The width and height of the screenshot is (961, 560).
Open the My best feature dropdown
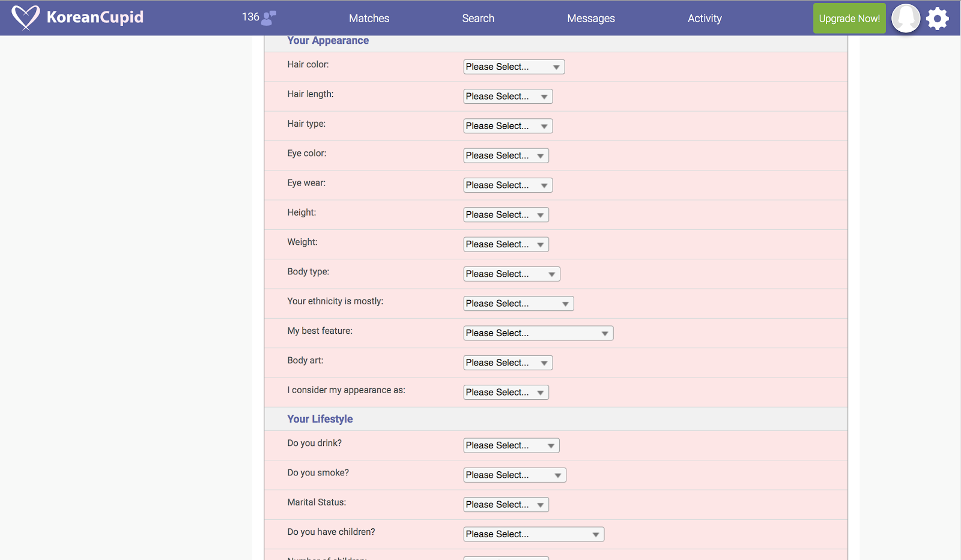pyautogui.click(x=538, y=333)
